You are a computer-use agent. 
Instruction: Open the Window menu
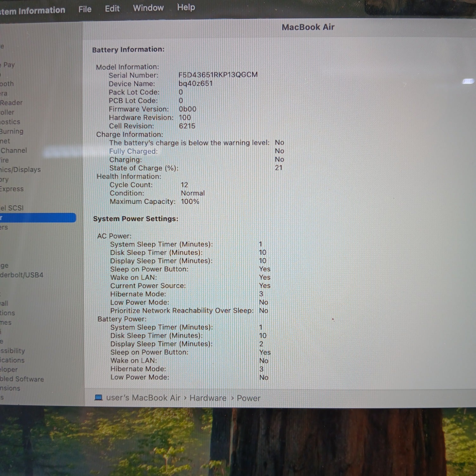click(x=148, y=8)
